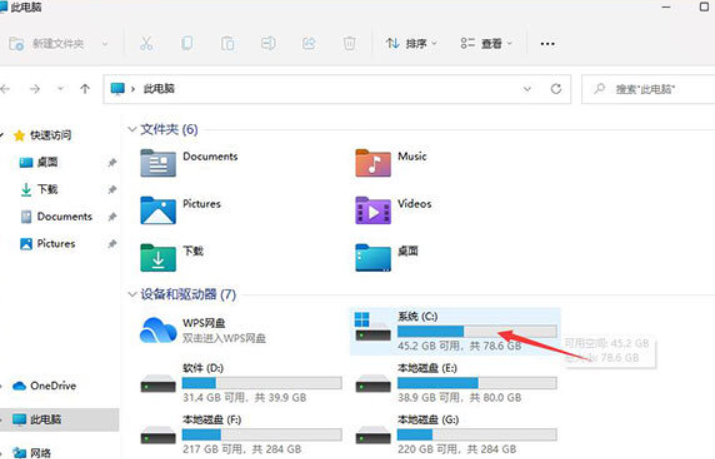Image resolution: width=715 pixels, height=459 pixels.
Task: Click 新建文件夹 new folder button
Action: pyautogui.click(x=47, y=44)
